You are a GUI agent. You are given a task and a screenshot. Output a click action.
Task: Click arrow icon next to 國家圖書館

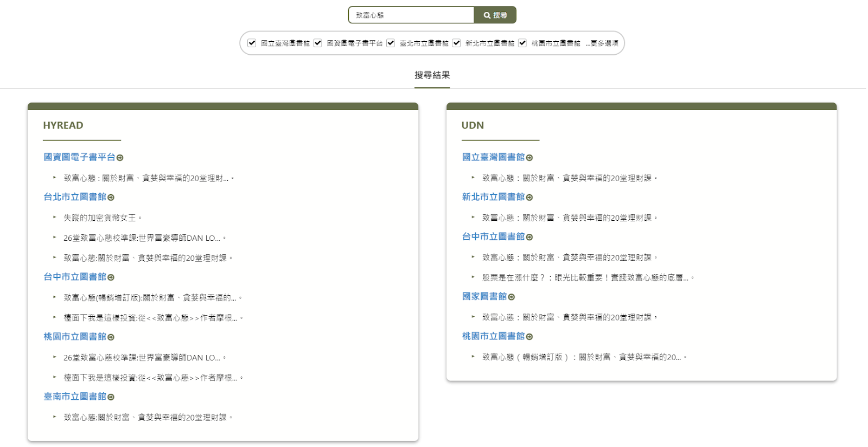pos(511,297)
